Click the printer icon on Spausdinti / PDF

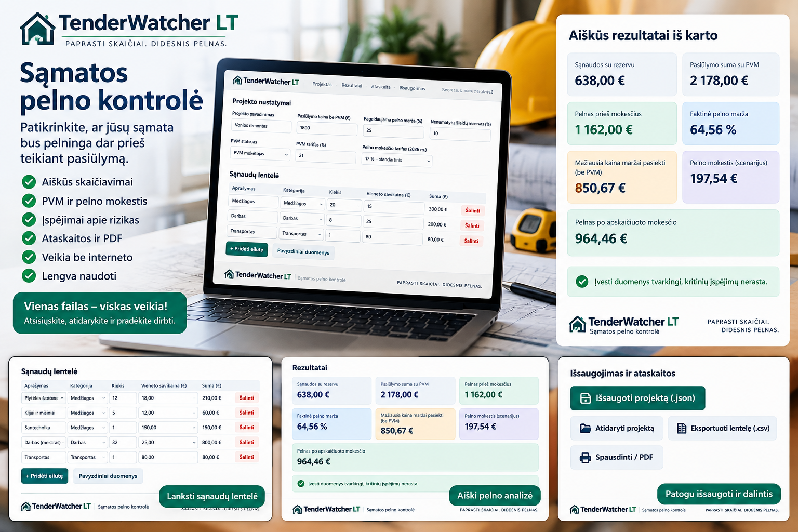(x=586, y=457)
